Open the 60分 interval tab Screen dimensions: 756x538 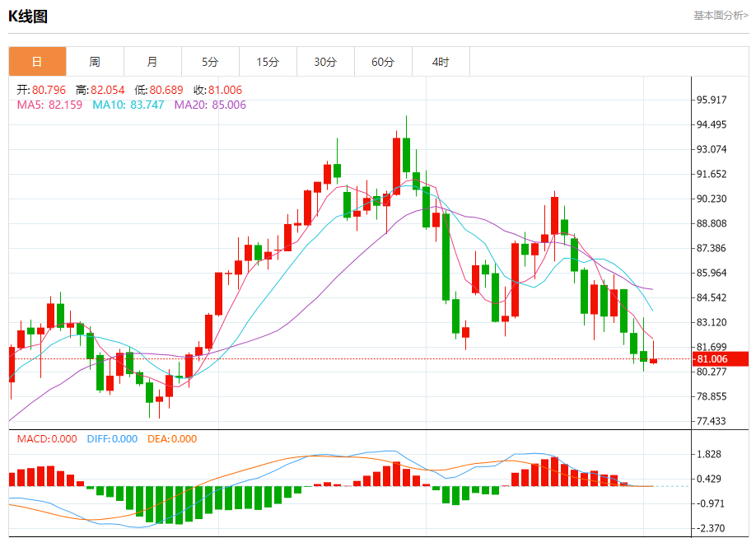pos(383,62)
